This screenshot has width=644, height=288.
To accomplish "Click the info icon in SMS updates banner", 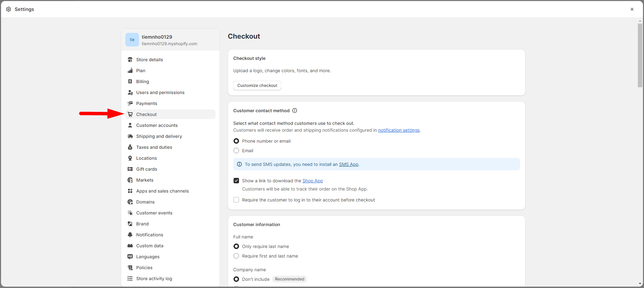I will click(239, 164).
